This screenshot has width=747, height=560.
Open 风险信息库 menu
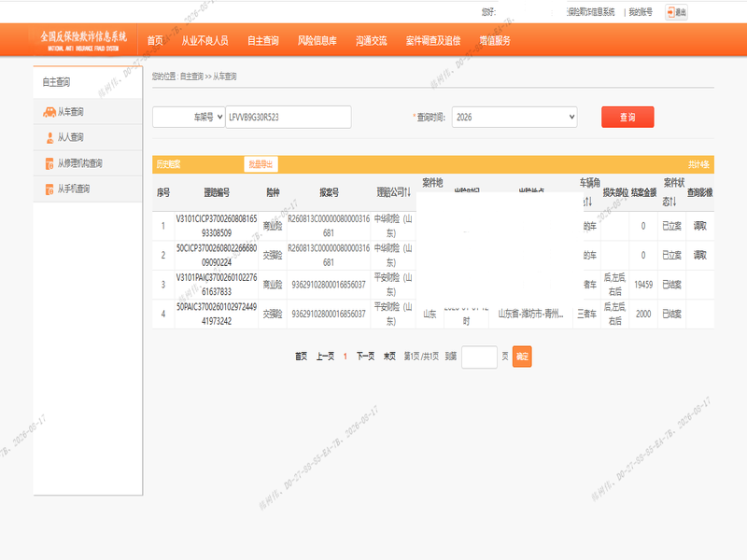point(317,40)
